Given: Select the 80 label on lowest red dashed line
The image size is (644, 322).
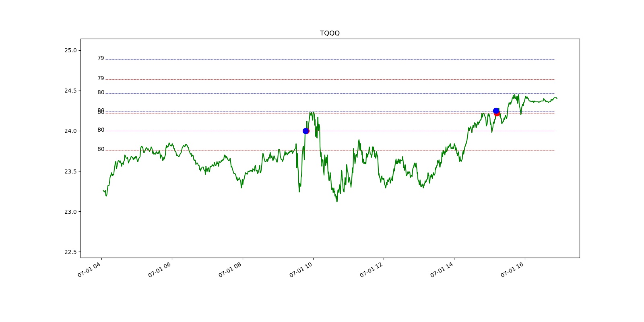Looking at the screenshot, I should pyautogui.click(x=101, y=149).
